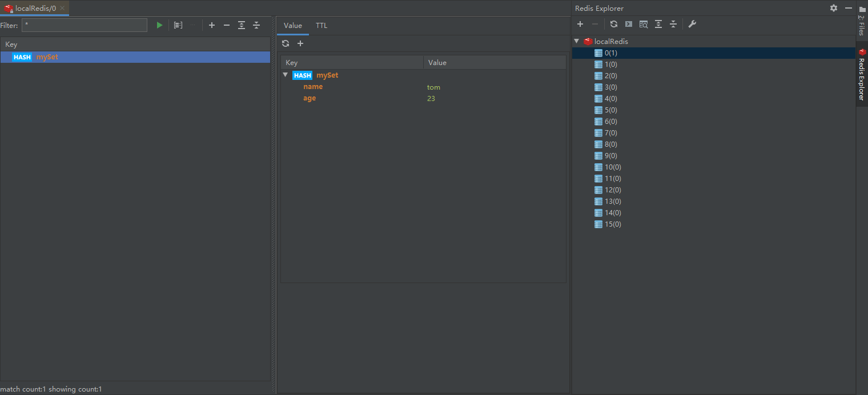Collapse the localRedis connection node
This screenshot has width=868, height=395.
577,41
